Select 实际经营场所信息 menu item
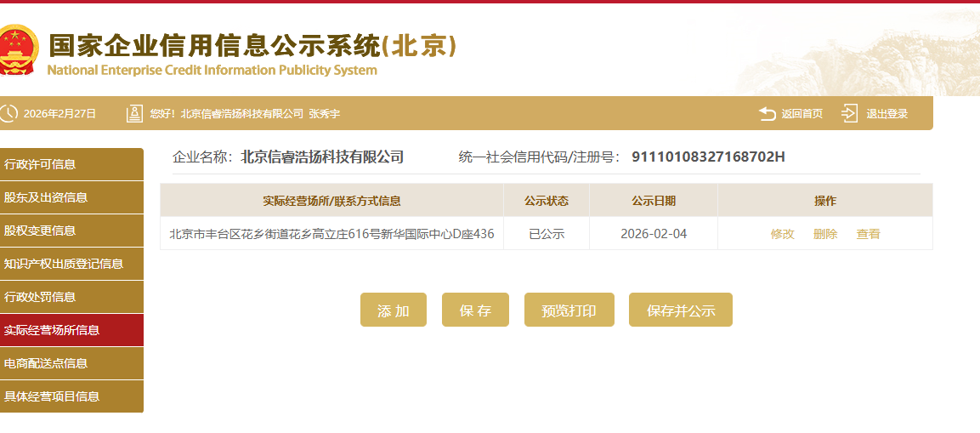The height and width of the screenshot is (433, 980). pos(71,330)
